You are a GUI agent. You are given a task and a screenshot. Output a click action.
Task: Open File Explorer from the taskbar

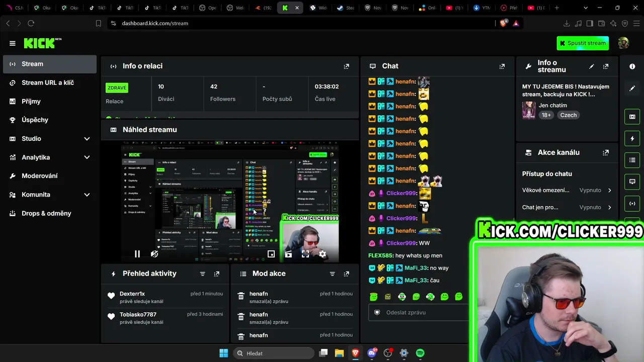(x=339, y=353)
